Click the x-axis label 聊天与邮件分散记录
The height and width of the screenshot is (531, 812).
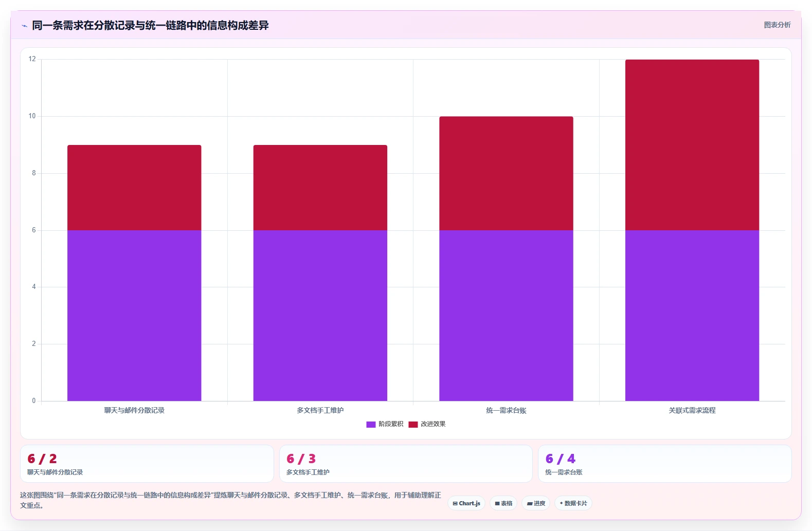click(x=134, y=410)
